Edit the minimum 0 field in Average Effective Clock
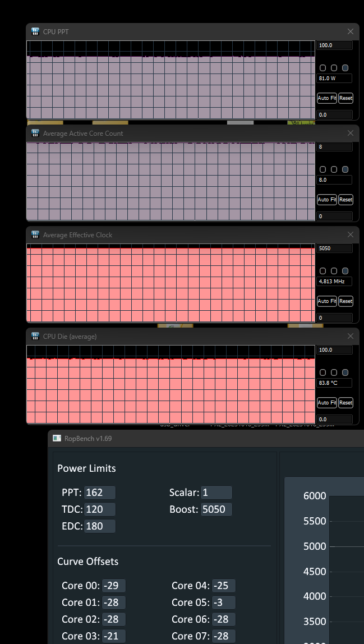This screenshot has width=364, height=644. [334, 318]
